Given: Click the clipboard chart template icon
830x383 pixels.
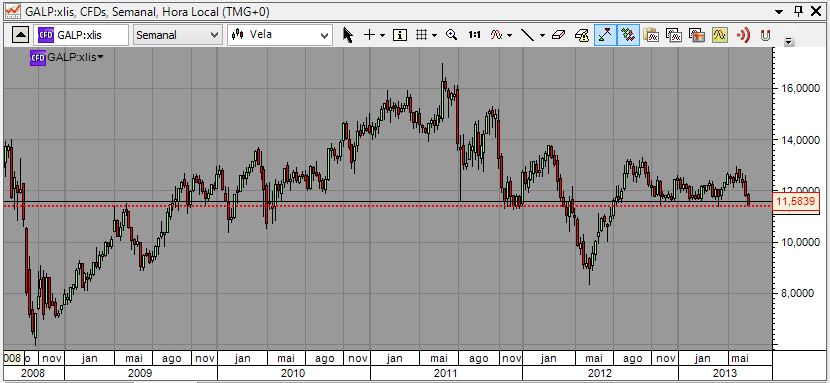Looking at the screenshot, I should tap(651, 35).
